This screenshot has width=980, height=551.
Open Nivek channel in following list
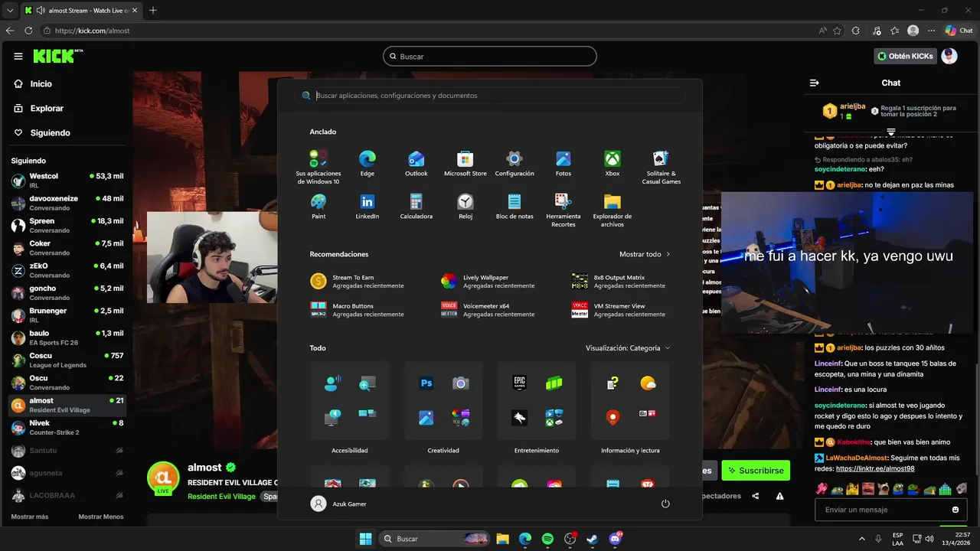coord(67,427)
